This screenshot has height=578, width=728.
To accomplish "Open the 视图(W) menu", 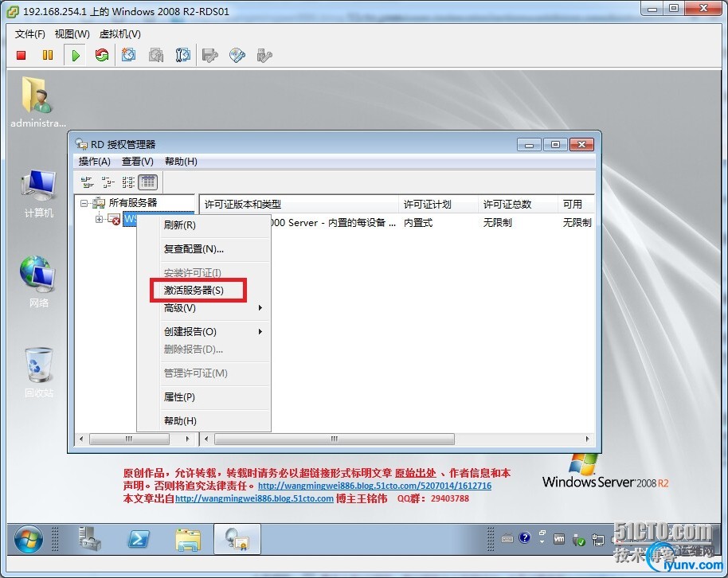I will coord(72,34).
